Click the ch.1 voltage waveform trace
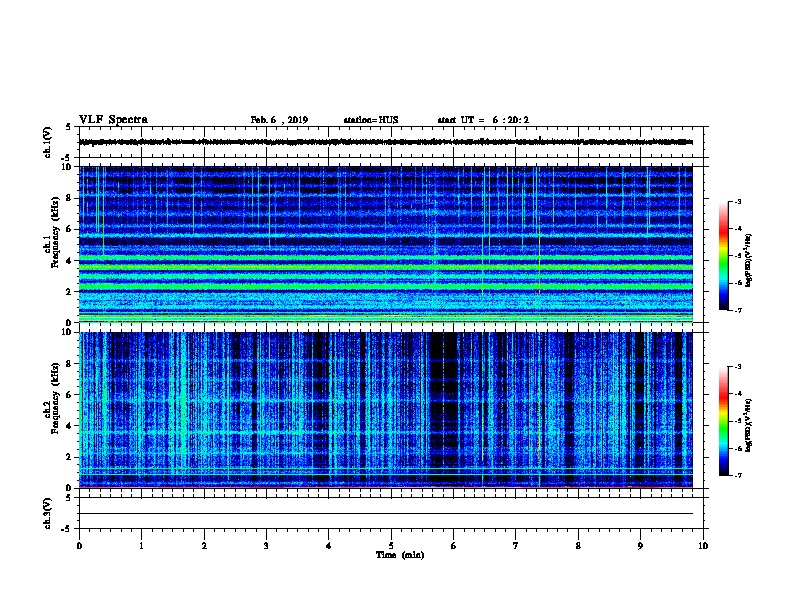Screen dimensions: 792x612 [x=386, y=142]
